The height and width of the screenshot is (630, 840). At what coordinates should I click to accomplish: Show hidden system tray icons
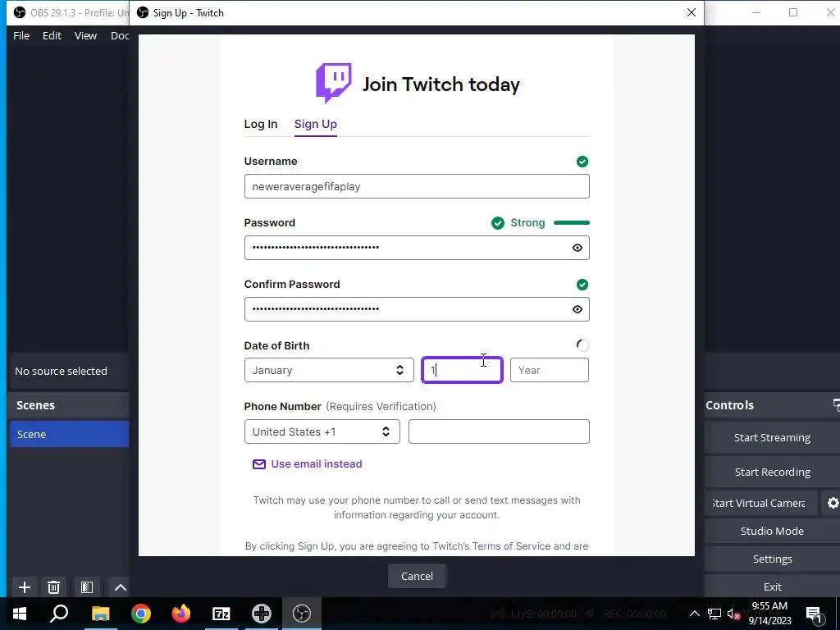[694, 614]
